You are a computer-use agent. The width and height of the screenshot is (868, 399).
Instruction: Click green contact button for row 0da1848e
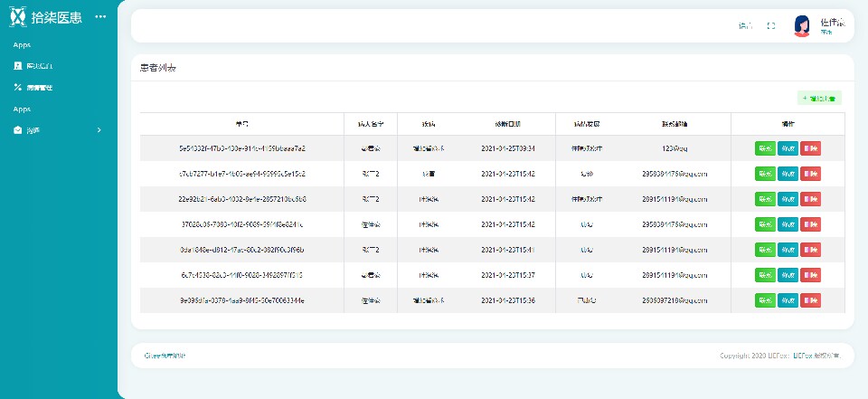tap(765, 250)
